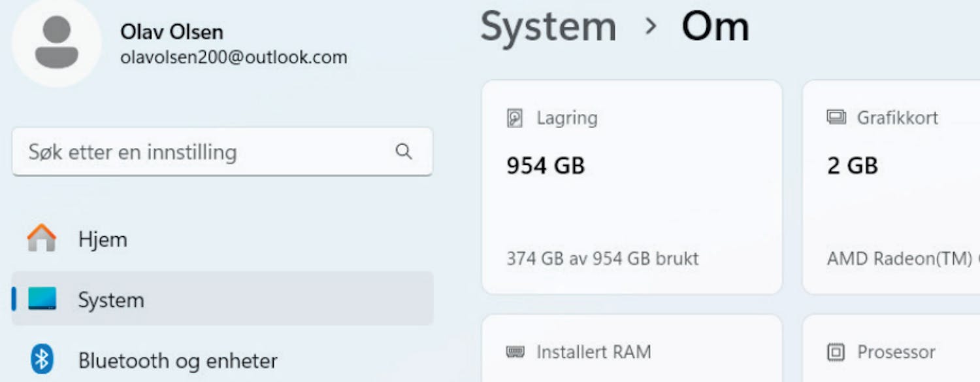
Task: Select the System label in the sidebar
Action: tap(111, 300)
